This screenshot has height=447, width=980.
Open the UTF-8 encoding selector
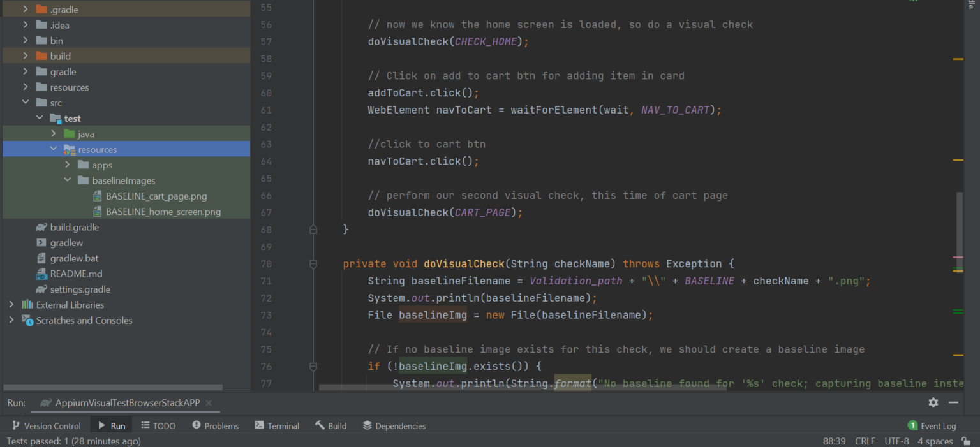[x=896, y=441]
